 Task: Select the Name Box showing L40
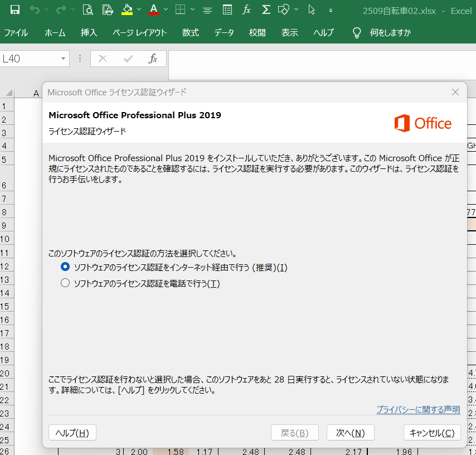click(31, 58)
